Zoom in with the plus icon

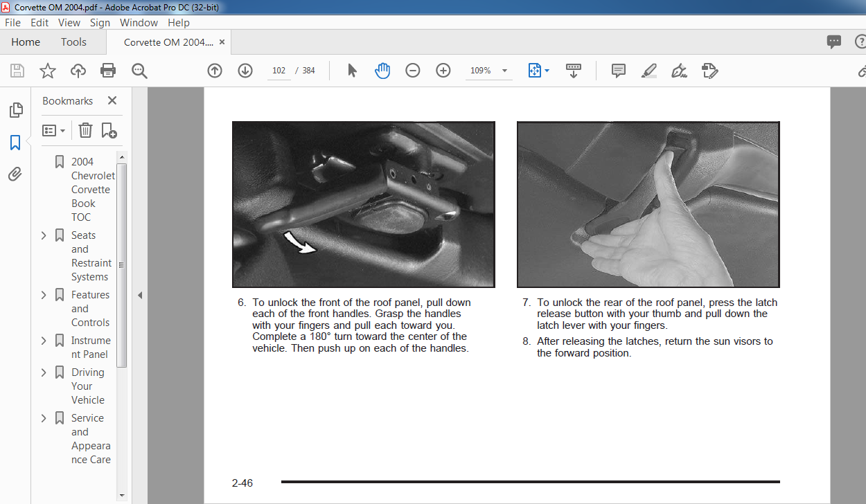click(x=443, y=71)
